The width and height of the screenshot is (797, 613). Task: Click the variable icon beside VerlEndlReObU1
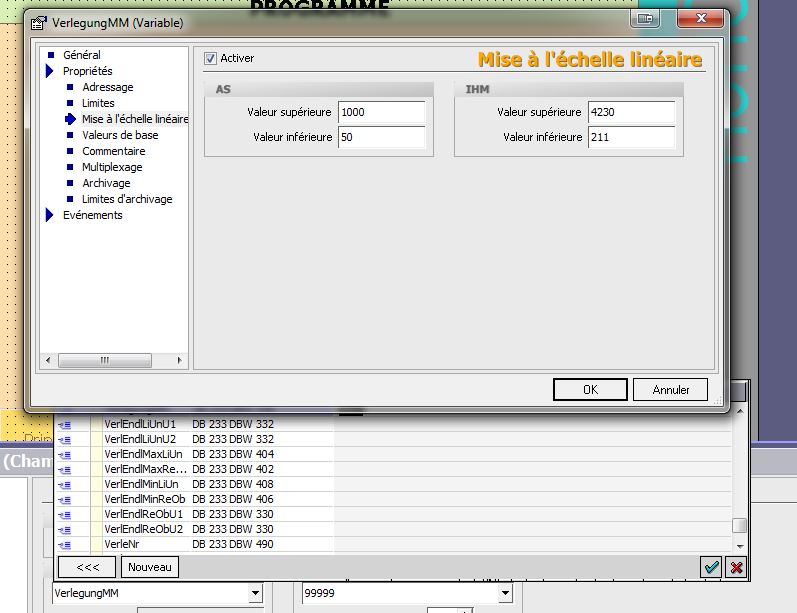pyautogui.click(x=64, y=514)
